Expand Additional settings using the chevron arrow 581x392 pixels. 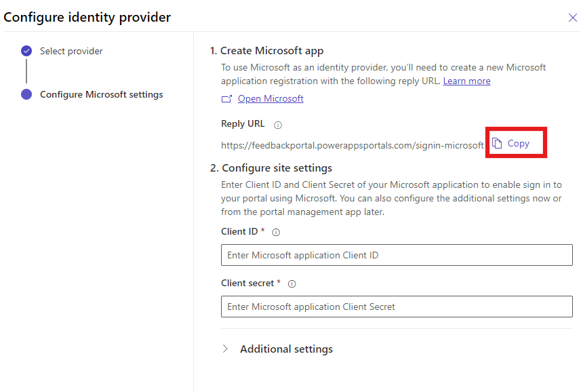click(x=226, y=349)
